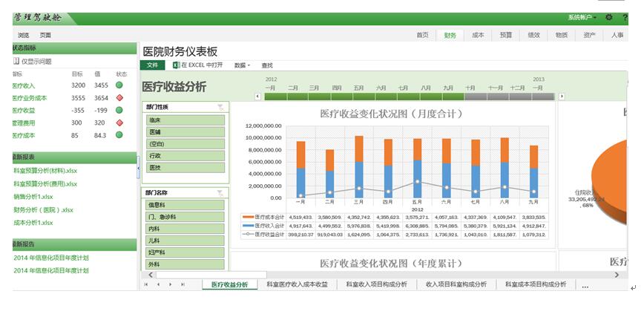Viewport: 644px width, 320px height.
Task: Click the Excel icon for 在 EXCEL 中打开
Action: point(175,65)
